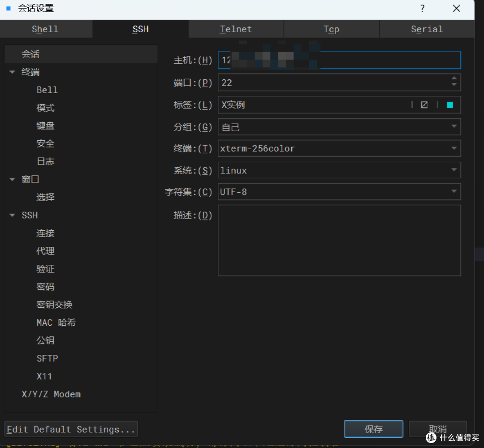
Task: Decrease the port number with down arrow
Action: click(454, 85)
